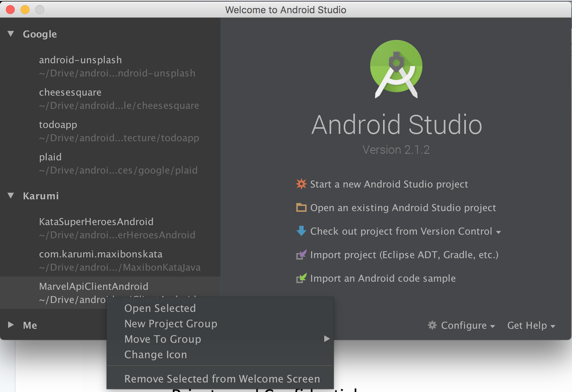Image resolution: width=572 pixels, height=392 pixels.
Task: Click Import an Android code sample
Action: pos(383,279)
